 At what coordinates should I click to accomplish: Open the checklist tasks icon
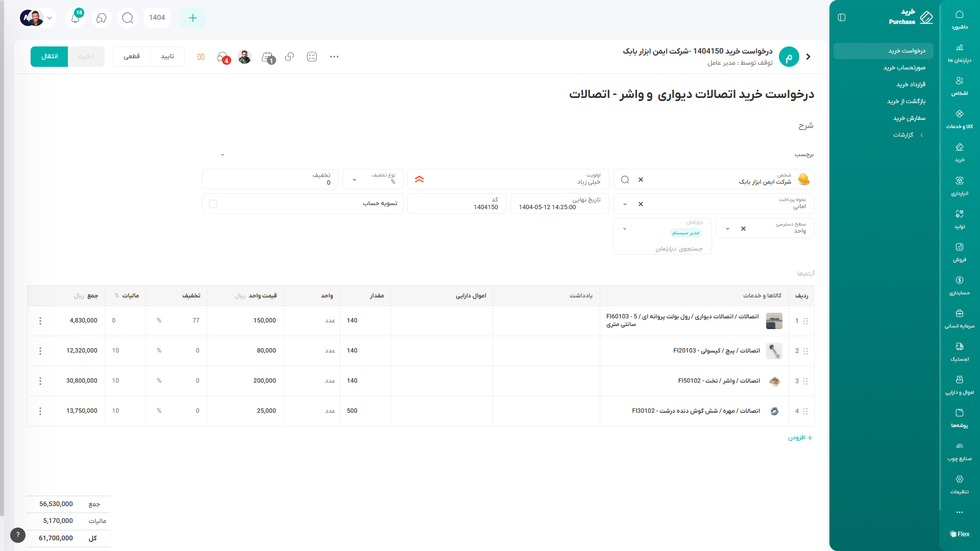pyautogui.click(x=312, y=57)
